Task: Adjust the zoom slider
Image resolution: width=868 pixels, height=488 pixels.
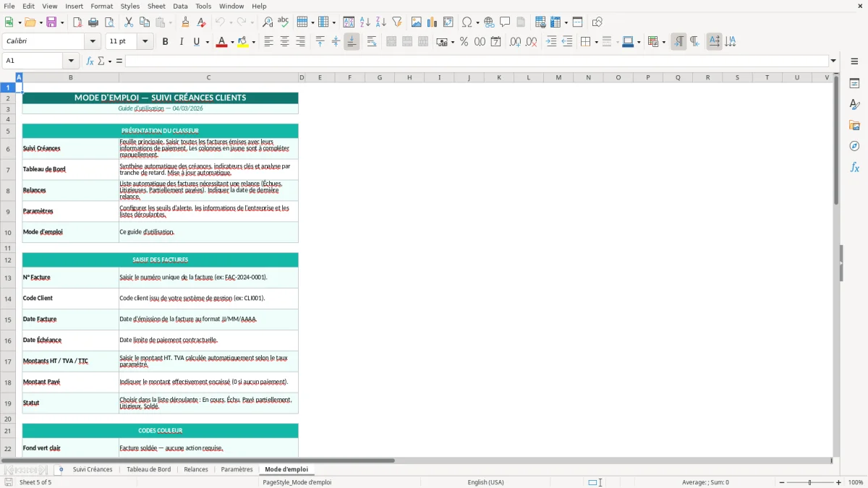Action: point(809,482)
